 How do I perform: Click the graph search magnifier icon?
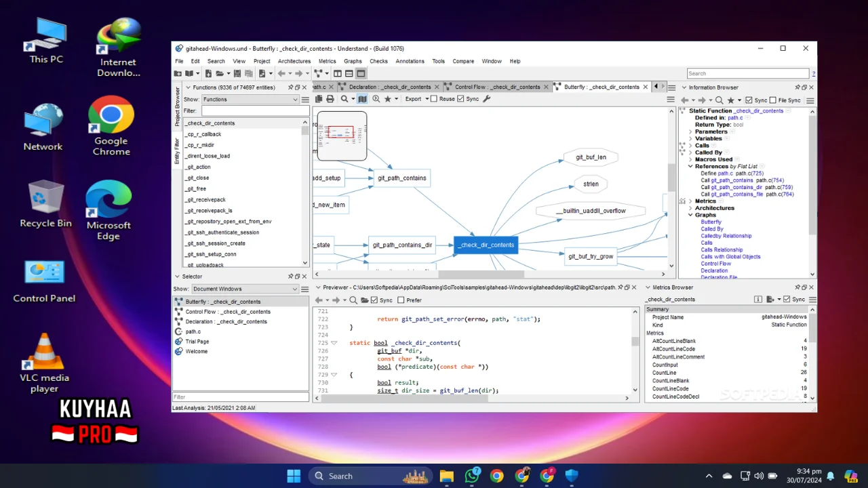[x=344, y=99]
